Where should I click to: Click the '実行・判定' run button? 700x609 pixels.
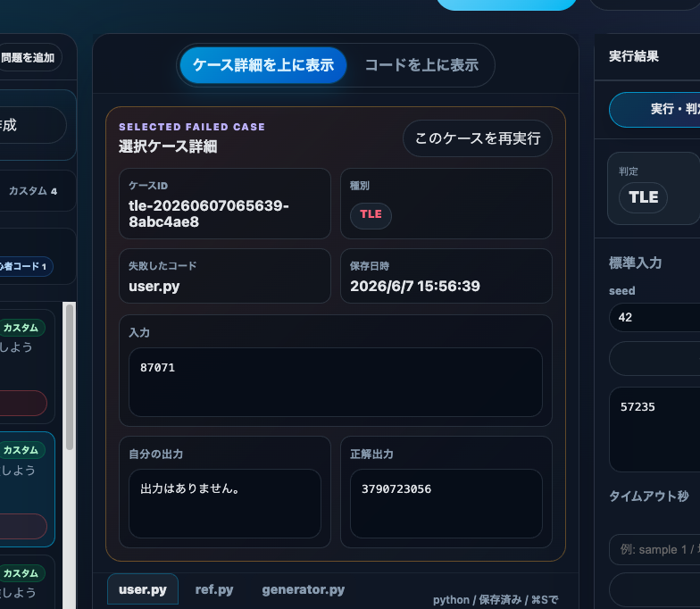654,109
